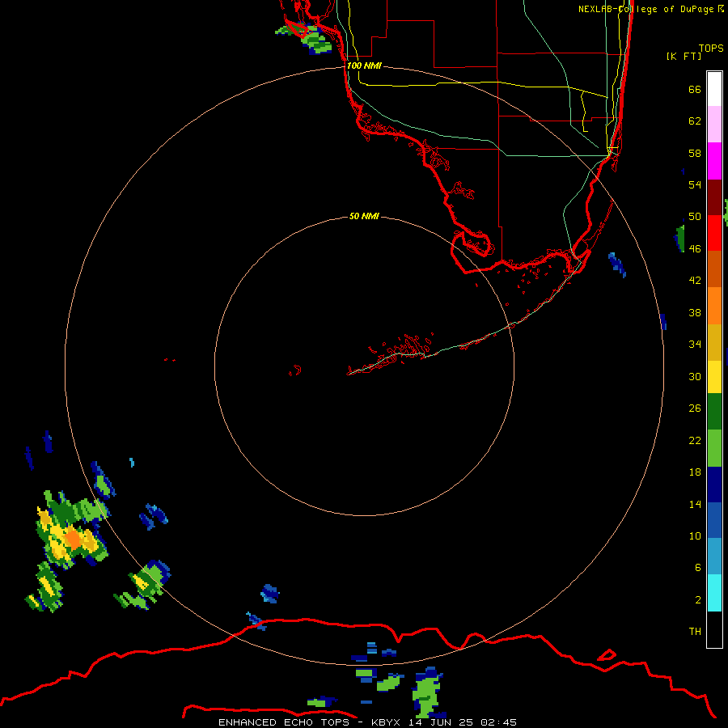The height and width of the screenshot is (728, 728).
Task: Click the '34' legend value
Action: pyautogui.click(x=695, y=344)
